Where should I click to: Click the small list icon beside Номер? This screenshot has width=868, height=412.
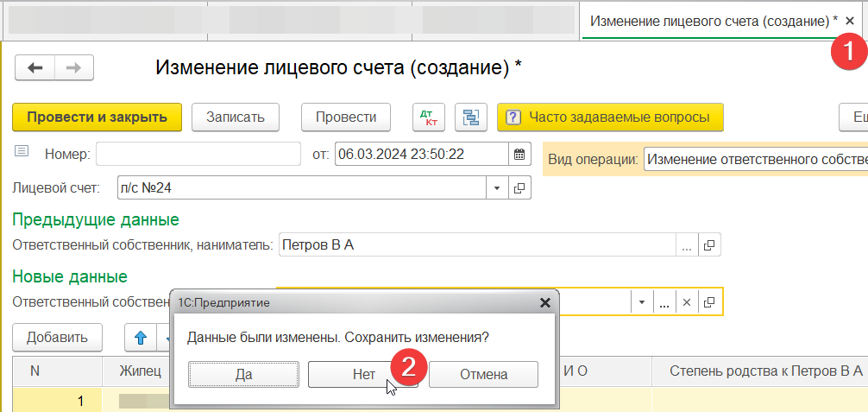[22, 151]
